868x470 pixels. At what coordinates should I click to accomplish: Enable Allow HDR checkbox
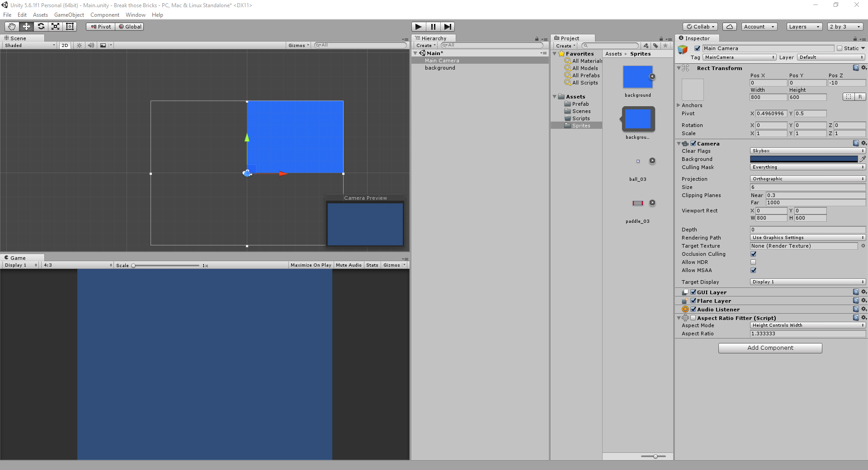pos(753,262)
